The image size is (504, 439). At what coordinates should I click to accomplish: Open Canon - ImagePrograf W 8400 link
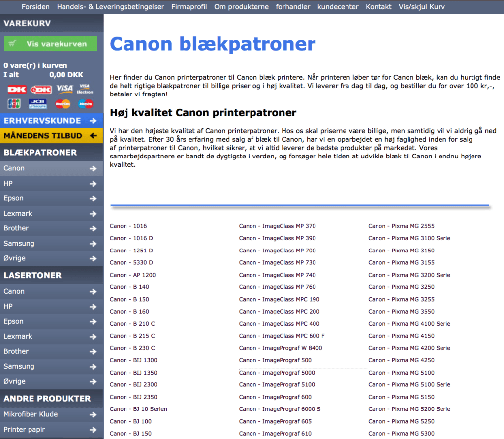click(281, 348)
